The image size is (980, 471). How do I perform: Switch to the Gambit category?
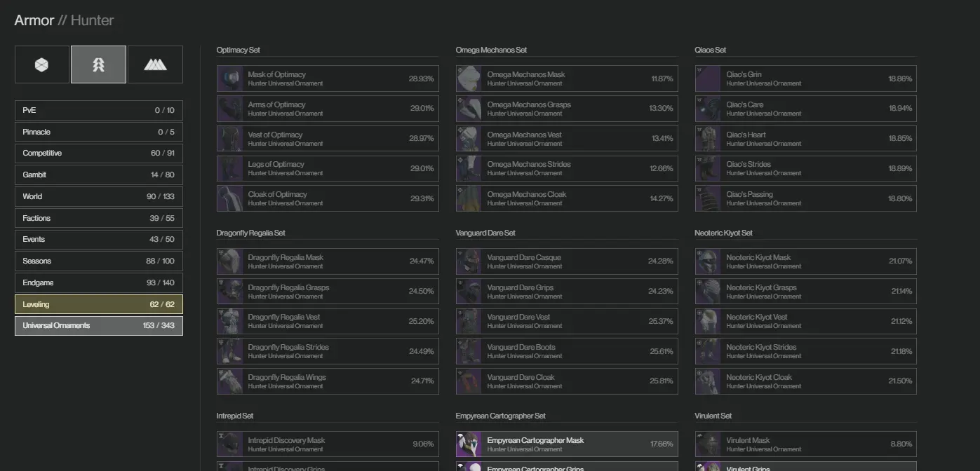[x=98, y=175]
